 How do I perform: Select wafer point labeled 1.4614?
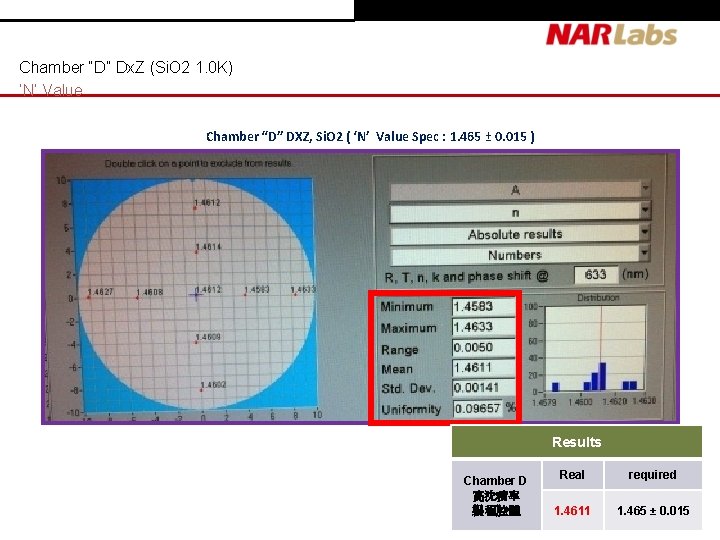(197, 252)
